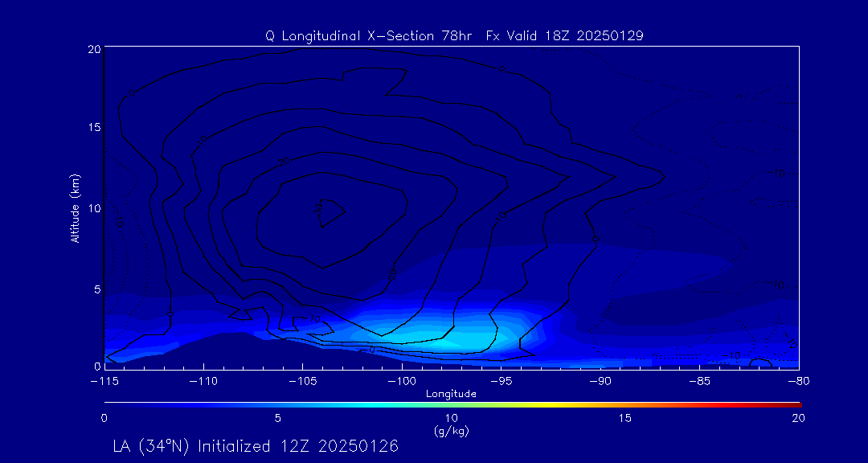Select the -105 longitude tick label
Screen dimensions: 868x463
(x=302, y=382)
